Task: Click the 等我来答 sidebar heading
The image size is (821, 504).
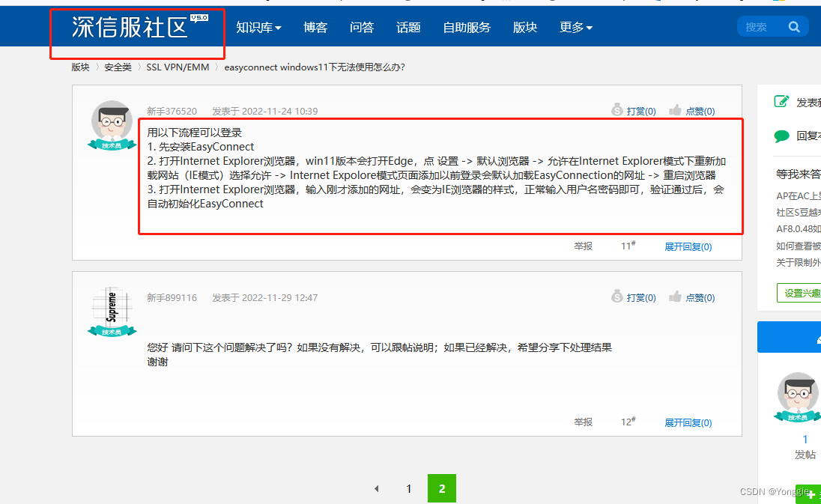Action: point(799,174)
